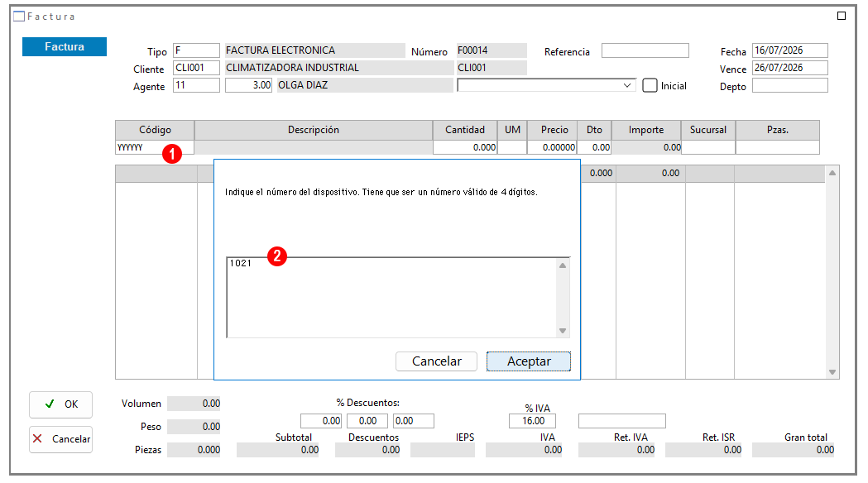This screenshot has height=483, width=868.
Task: Click the Gran total value 0.00
Action: tap(794, 450)
